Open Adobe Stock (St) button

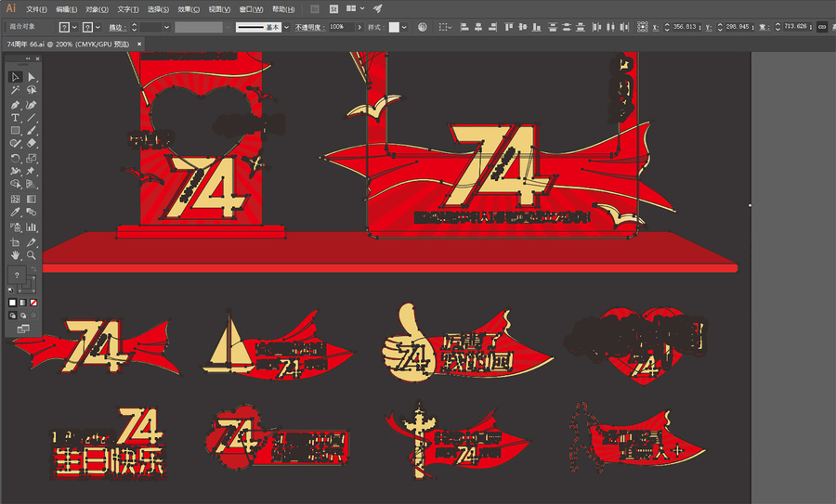click(333, 9)
